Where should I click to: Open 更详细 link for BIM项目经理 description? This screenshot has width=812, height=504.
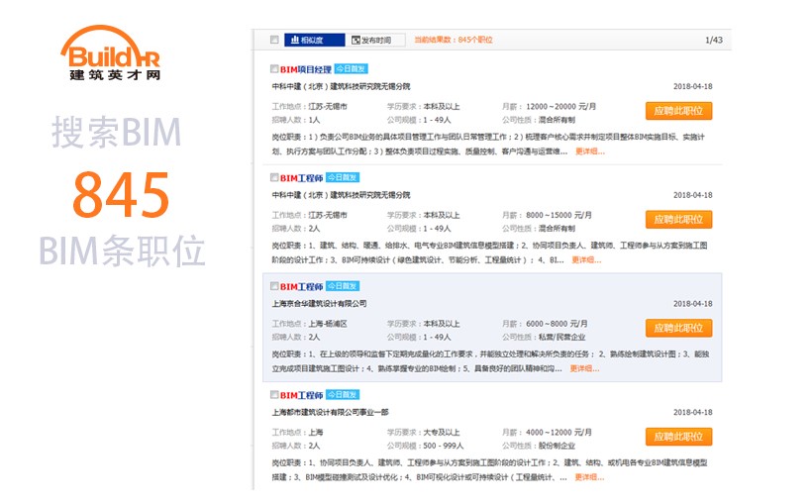pos(590,151)
